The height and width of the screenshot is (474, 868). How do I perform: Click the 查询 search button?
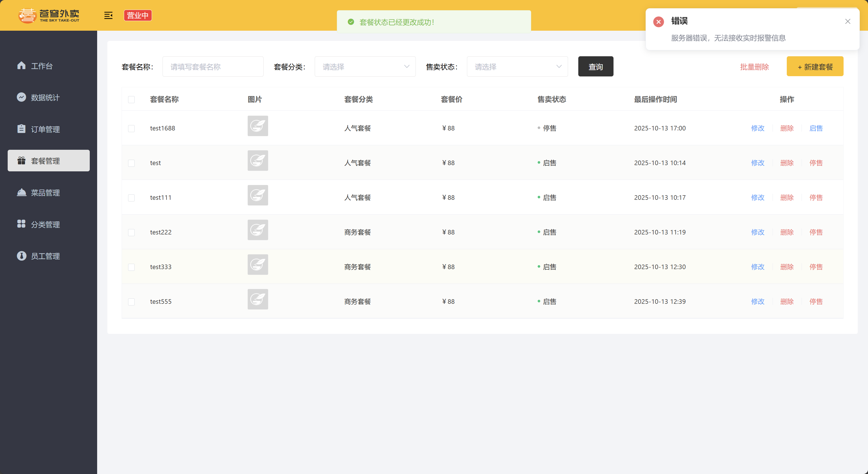coord(595,67)
